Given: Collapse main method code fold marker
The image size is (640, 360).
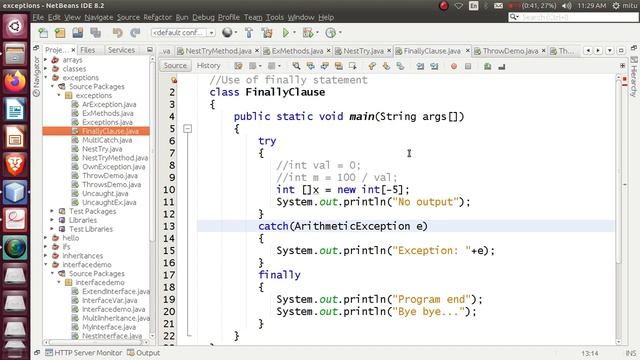Looking at the screenshot, I should (187, 129).
